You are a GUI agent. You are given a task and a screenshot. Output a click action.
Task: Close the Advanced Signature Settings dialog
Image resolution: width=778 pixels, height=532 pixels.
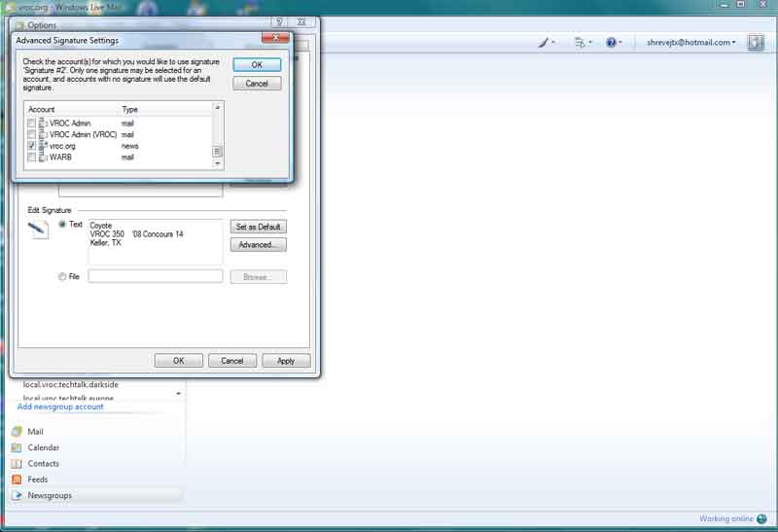tap(275, 38)
